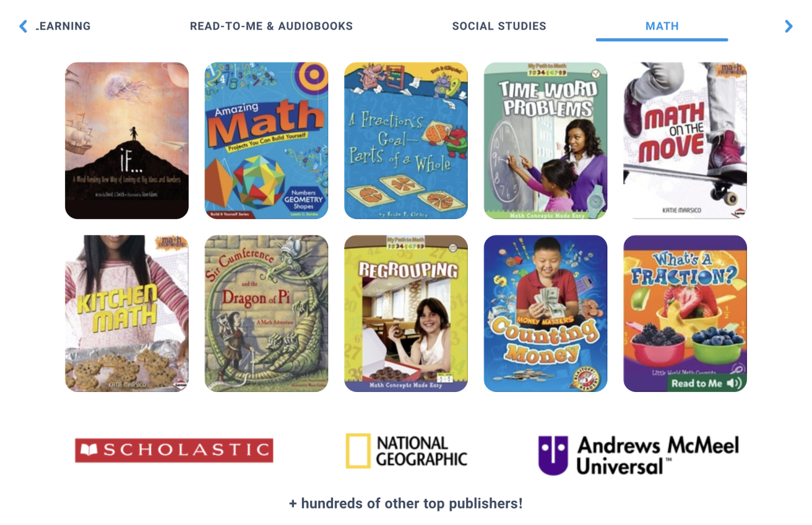Click the Scholastic publisher logo
This screenshot has height=525, width=812.
(174, 450)
